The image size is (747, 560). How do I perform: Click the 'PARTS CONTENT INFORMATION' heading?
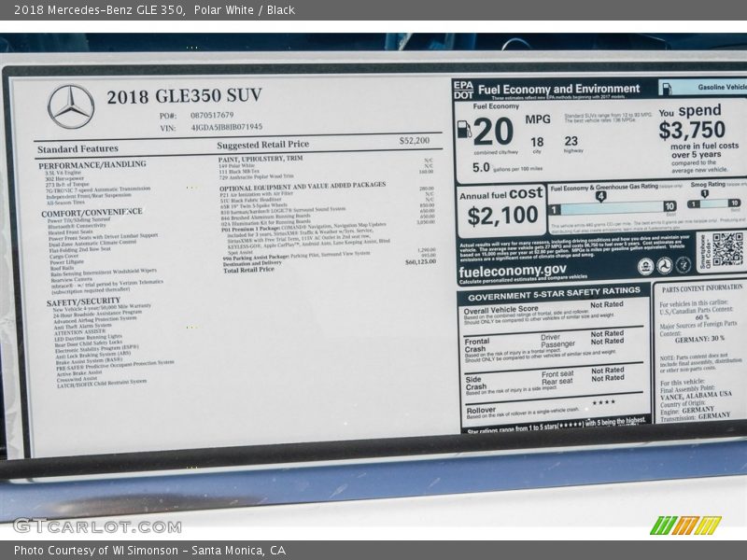(702, 289)
